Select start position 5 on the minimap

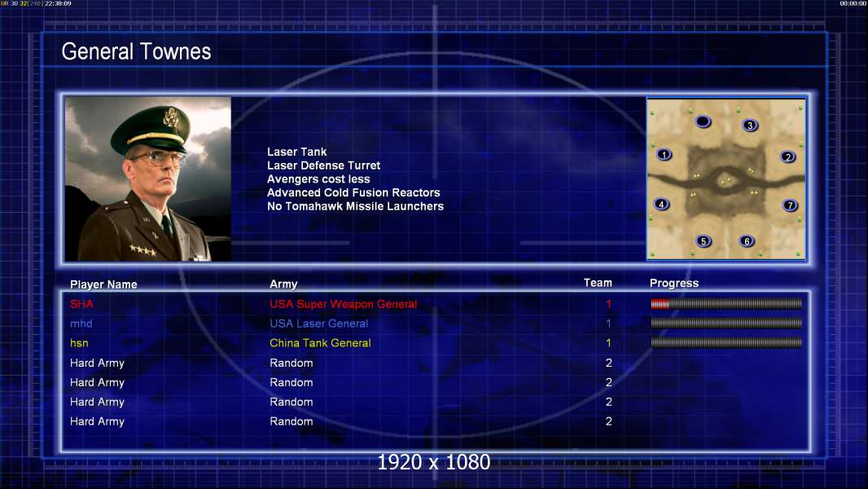coord(703,241)
